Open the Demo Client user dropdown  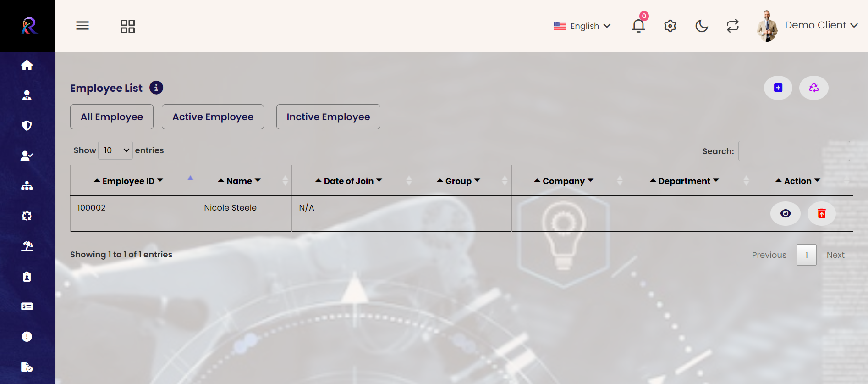(x=821, y=25)
